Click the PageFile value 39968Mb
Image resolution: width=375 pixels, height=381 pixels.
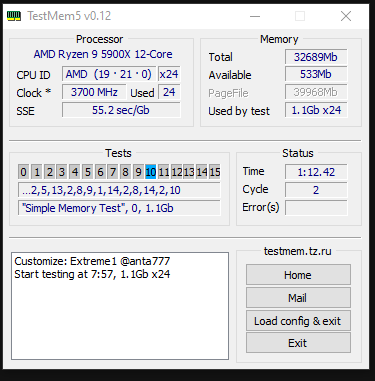[316, 92]
